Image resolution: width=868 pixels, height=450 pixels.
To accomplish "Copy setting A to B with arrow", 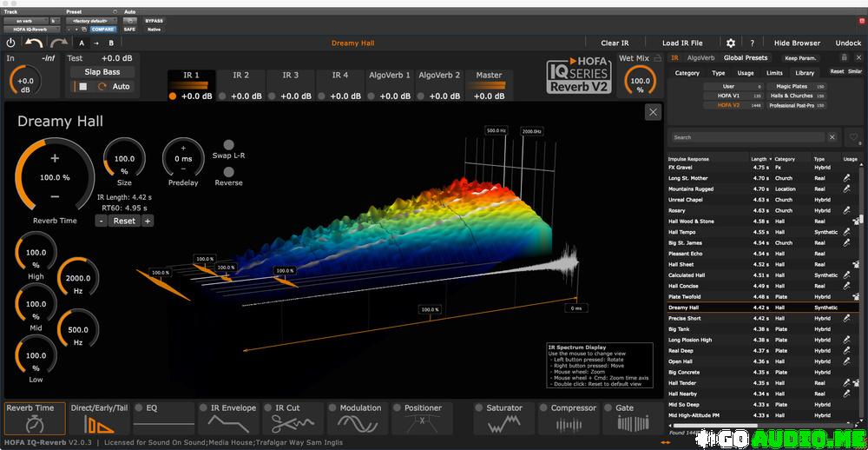I will (96, 43).
